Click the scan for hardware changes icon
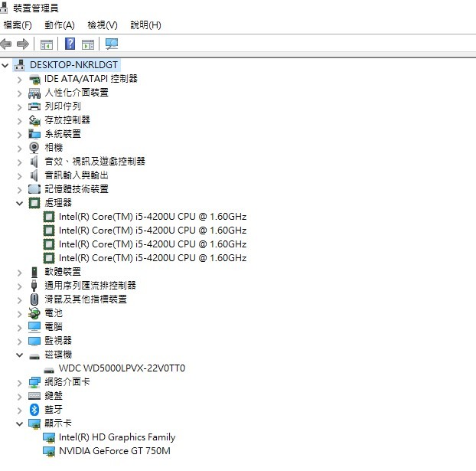This screenshot has height=471, width=476. point(112,44)
